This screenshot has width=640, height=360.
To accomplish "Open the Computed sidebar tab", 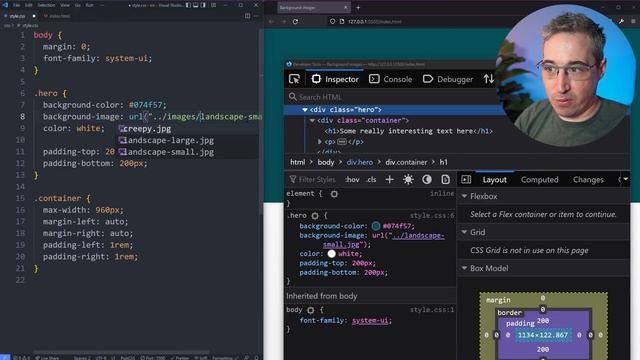I will 539,180.
